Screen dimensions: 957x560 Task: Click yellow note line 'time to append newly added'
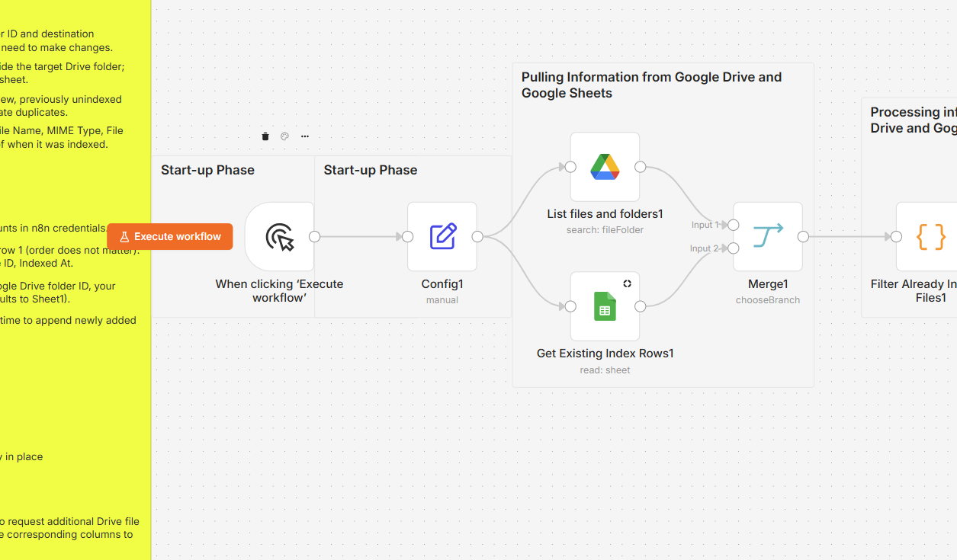click(x=69, y=320)
